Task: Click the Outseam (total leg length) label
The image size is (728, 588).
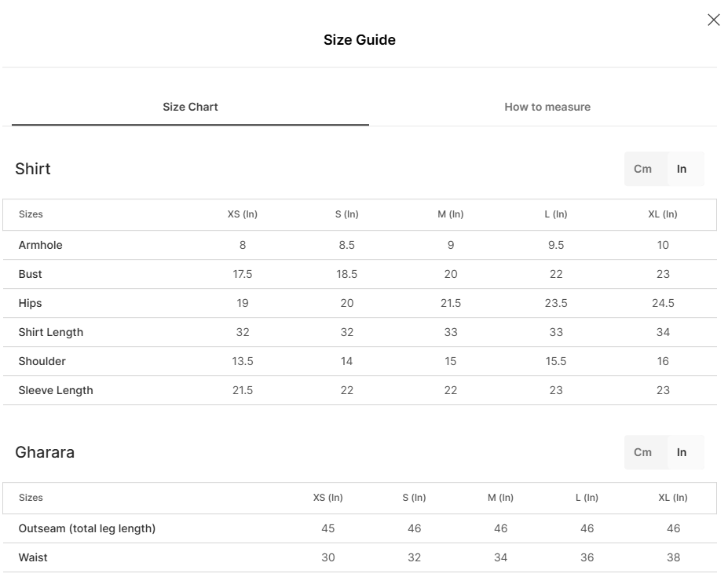Action: coord(87,528)
